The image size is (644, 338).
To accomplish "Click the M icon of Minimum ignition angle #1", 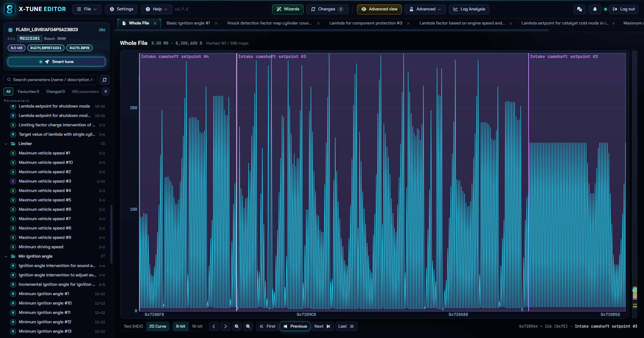I will (13, 294).
